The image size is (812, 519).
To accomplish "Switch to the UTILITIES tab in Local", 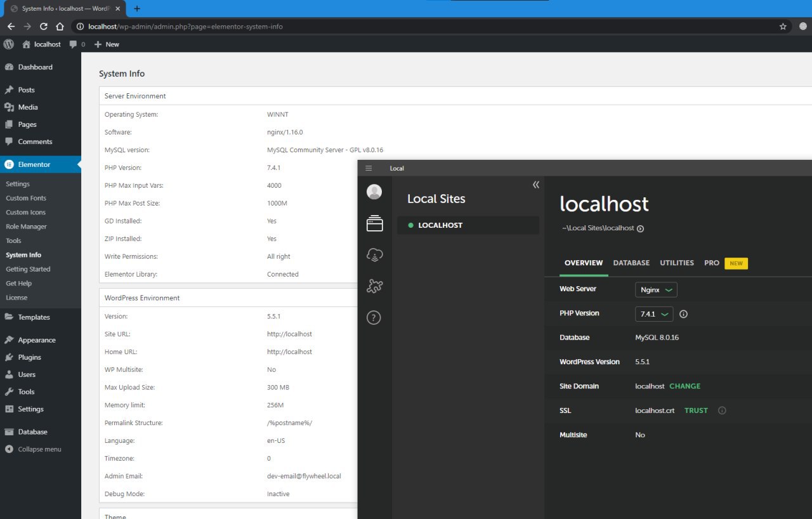I will point(677,263).
